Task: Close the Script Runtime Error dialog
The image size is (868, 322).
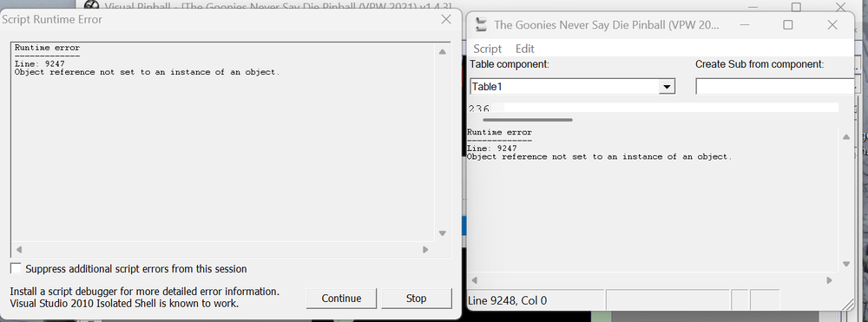Action: coord(445,19)
